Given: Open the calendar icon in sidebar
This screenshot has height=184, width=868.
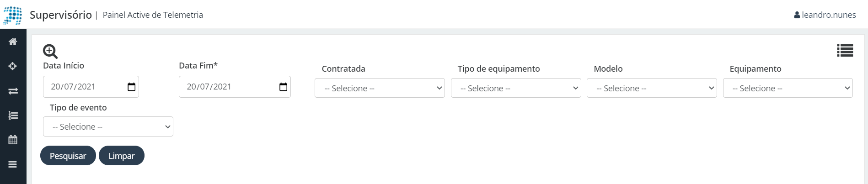Looking at the screenshot, I should pos(13,140).
